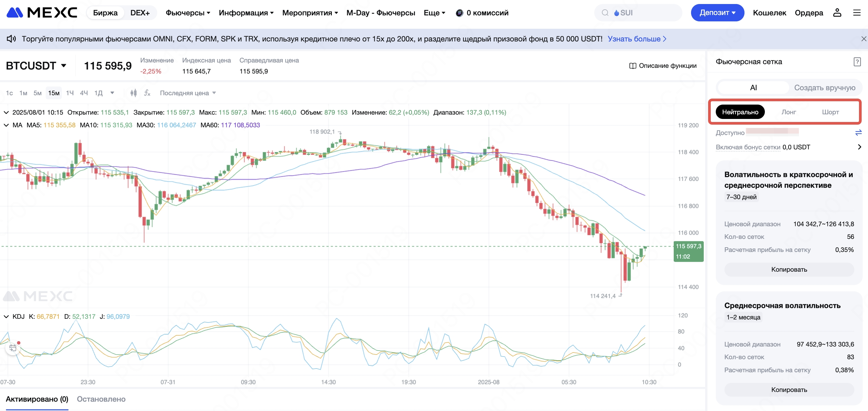Click the KDJ K value 66,7871
The image size is (868, 411).
click(48, 316)
